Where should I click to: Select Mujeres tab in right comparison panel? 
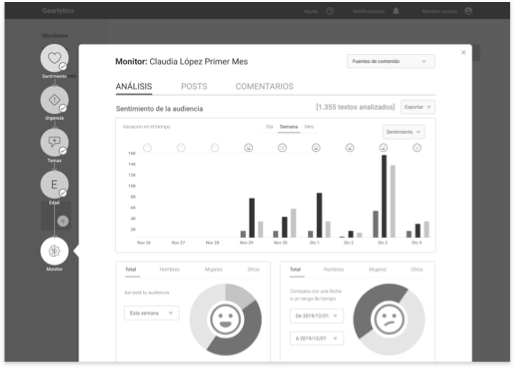[x=378, y=269]
